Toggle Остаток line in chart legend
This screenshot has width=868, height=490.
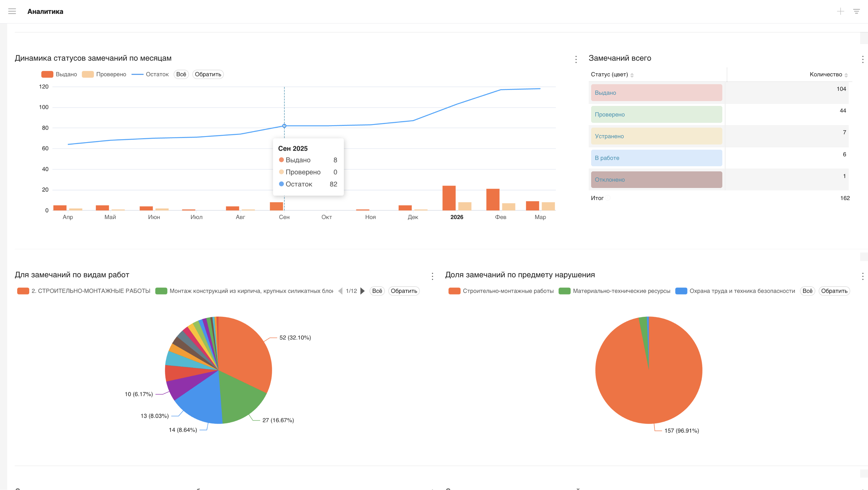coord(150,74)
